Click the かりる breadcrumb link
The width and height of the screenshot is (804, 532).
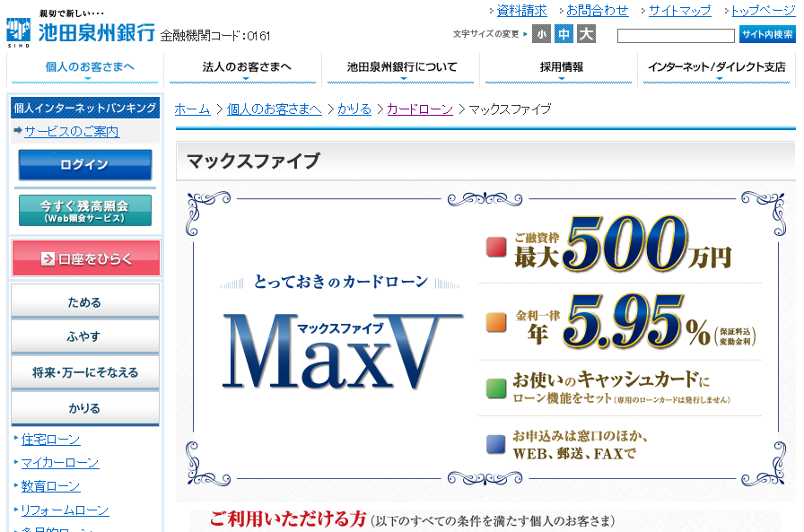pyautogui.click(x=354, y=109)
